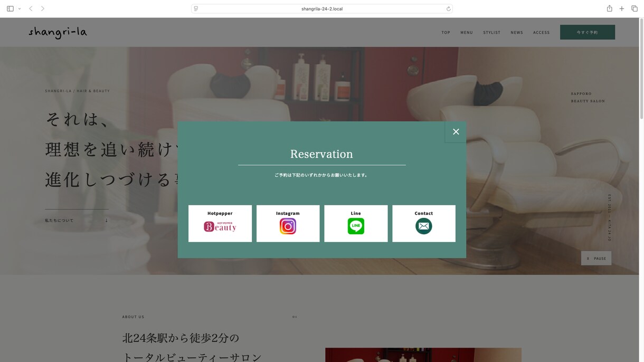This screenshot has height=362, width=644.
Task: Open the Instagram reservation card
Action: pos(288,223)
